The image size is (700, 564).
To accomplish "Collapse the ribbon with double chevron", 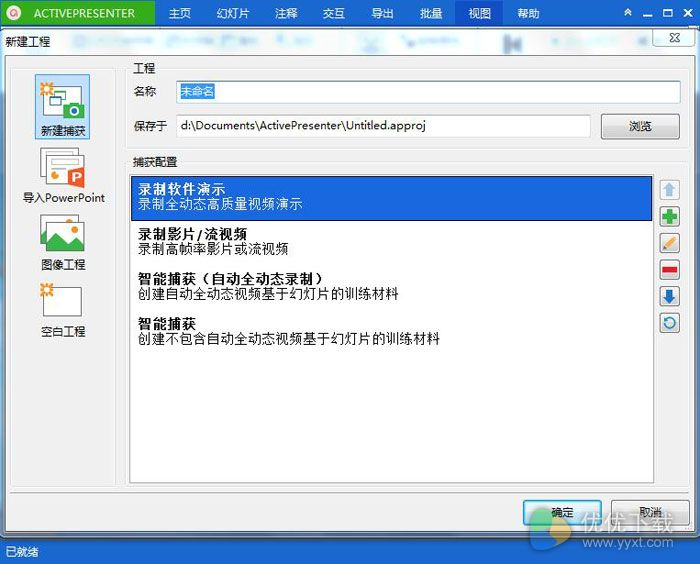I will tap(628, 13).
